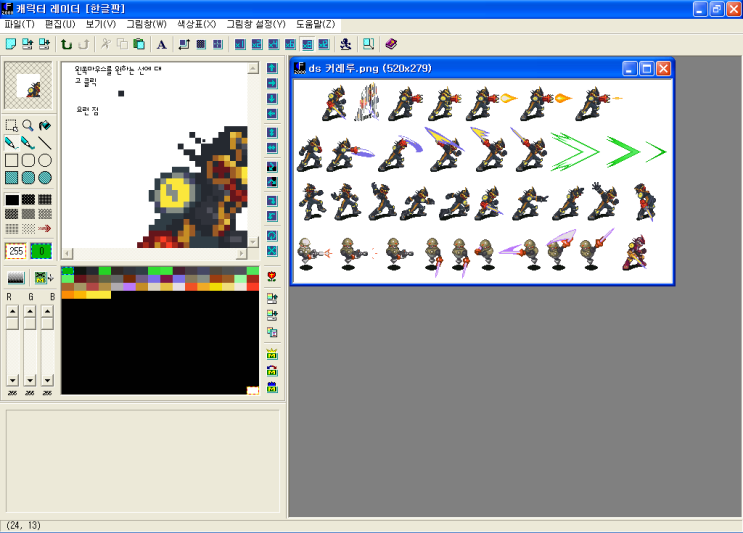Screen dimensions: 743x533
Task: Select the paint bucket fill tool
Action: click(45, 125)
